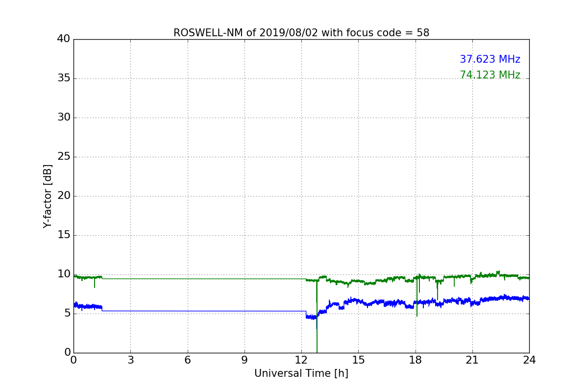Click the y-axis tick label '40'
The image size is (588, 392).
point(64,39)
